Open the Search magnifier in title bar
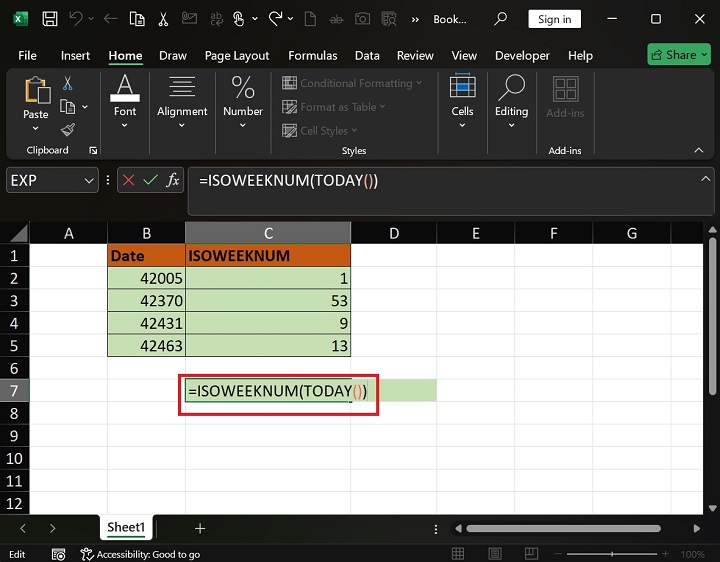The height and width of the screenshot is (562, 720). click(501, 19)
